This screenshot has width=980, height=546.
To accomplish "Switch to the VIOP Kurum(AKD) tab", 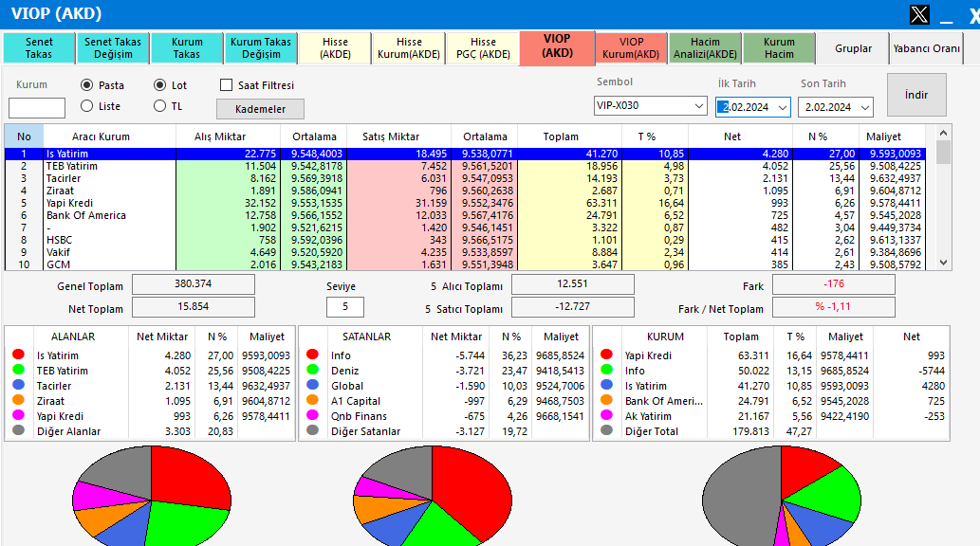I will click(631, 48).
